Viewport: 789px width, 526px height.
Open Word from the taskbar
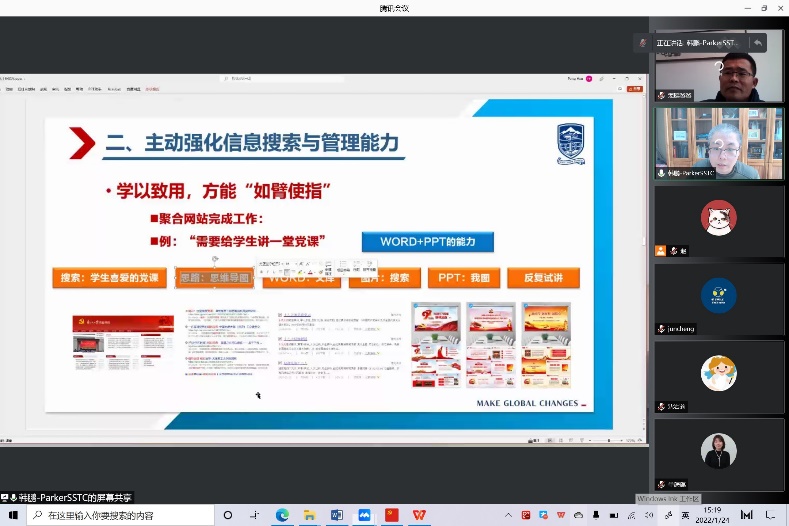pos(337,515)
